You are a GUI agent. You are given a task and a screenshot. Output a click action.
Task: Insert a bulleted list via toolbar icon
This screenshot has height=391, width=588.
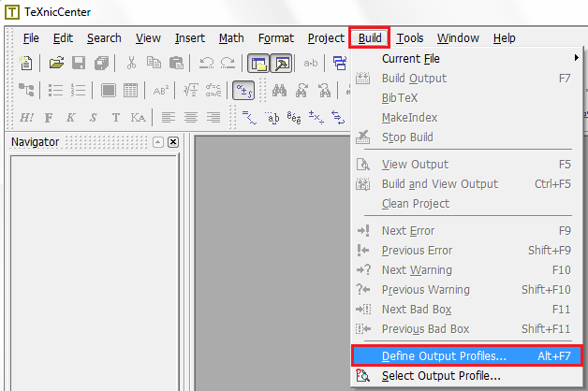(55, 90)
